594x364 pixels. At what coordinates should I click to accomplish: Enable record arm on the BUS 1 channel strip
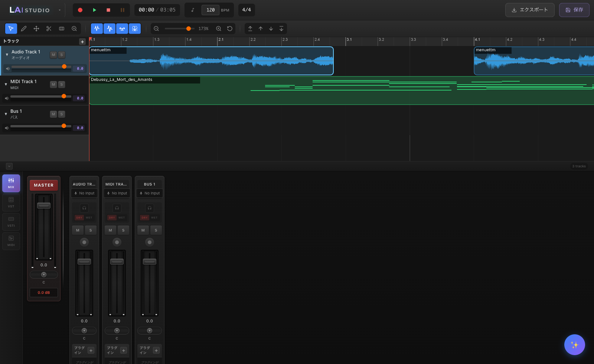(149, 242)
